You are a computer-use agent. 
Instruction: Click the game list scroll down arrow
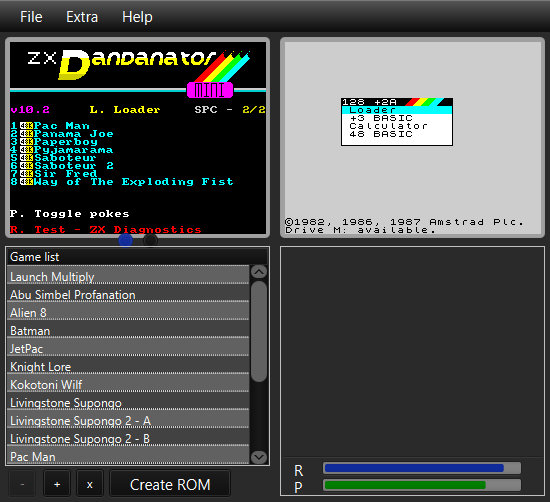(x=259, y=457)
